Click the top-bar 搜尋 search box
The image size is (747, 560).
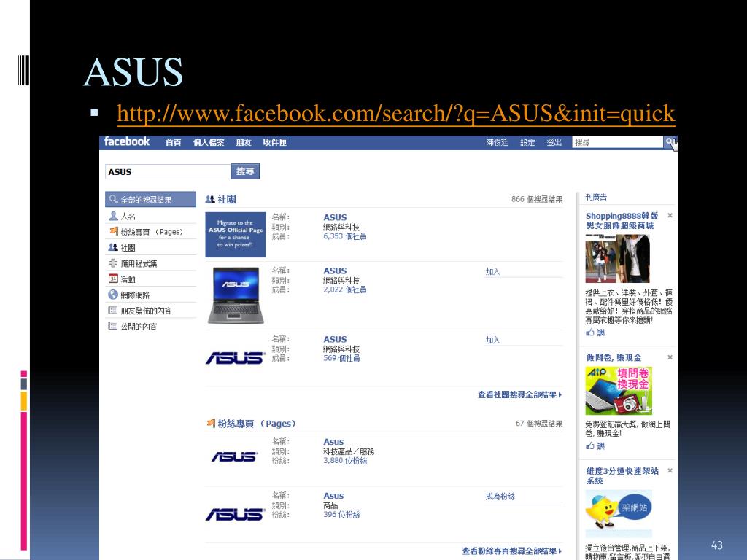click(x=618, y=142)
